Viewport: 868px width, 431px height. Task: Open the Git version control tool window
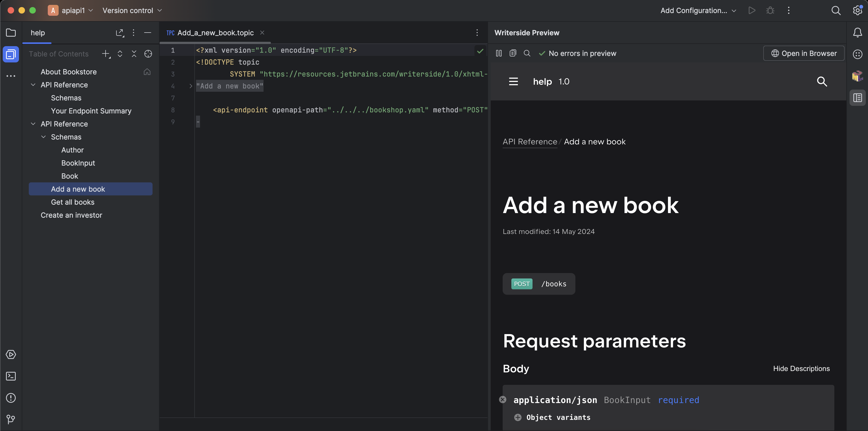tap(11, 419)
